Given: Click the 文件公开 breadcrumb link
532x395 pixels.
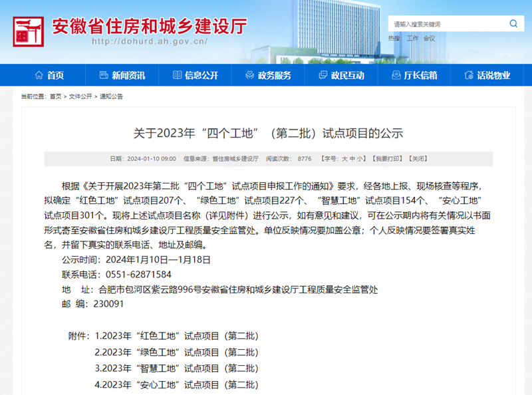Looking at the screenshot, I should click(80, 96).
